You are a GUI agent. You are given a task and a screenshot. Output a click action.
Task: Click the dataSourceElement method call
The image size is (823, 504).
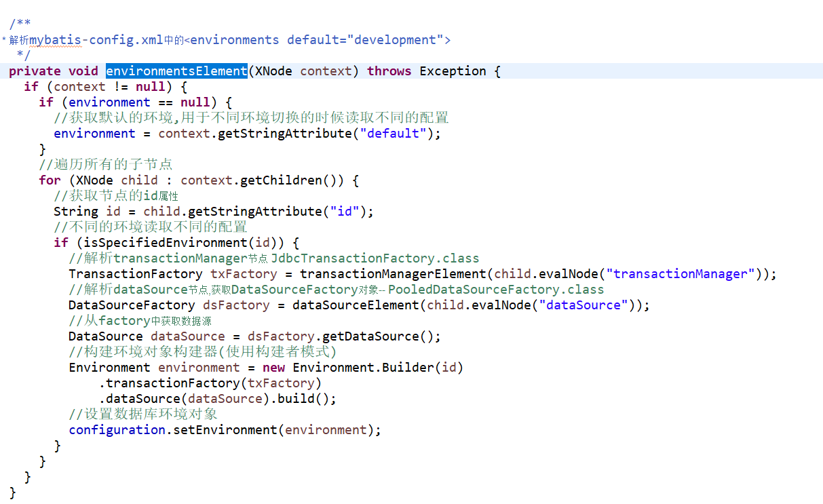pos(356,305)
